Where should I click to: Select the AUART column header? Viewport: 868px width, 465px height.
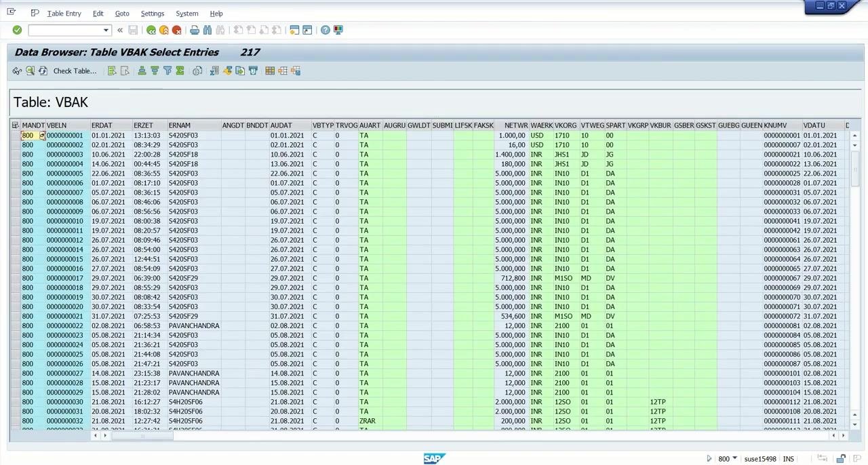pos(370,125)
